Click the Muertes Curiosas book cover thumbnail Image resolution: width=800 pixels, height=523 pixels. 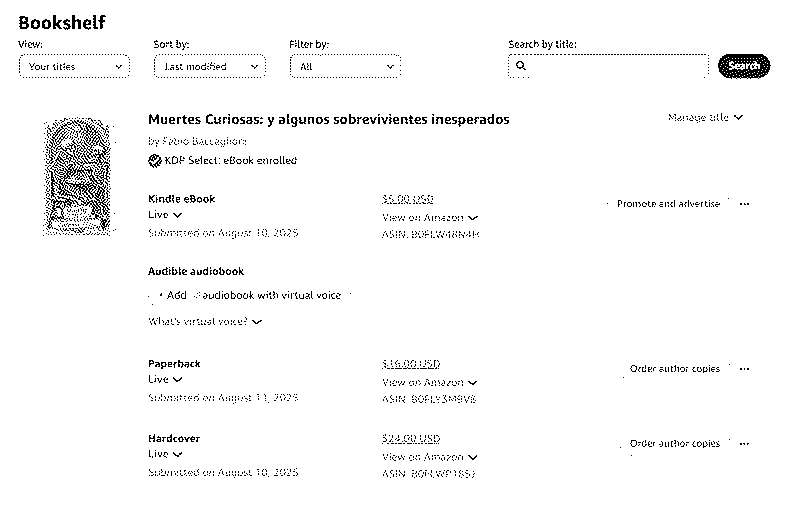pos(78,176)
